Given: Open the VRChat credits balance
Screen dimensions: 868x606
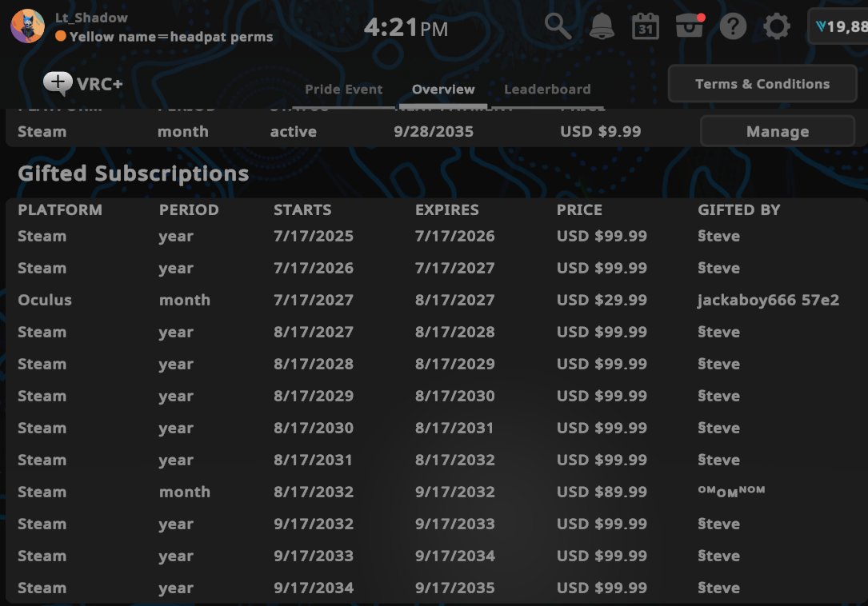Looking at the screenshot, I should point(838,26).
